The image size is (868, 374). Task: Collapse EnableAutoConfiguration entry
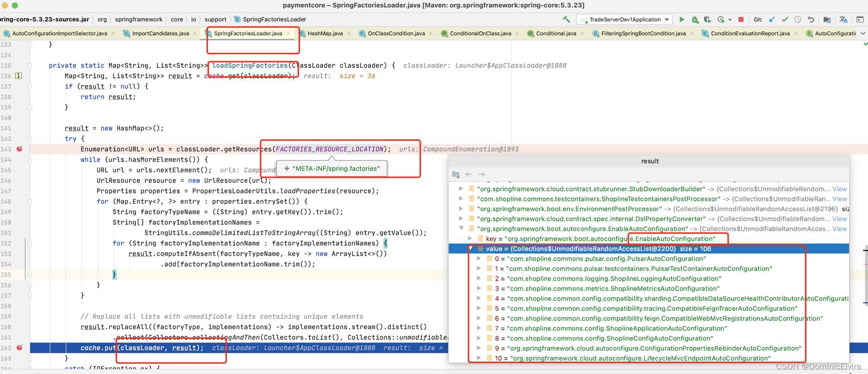coord(461,229)
